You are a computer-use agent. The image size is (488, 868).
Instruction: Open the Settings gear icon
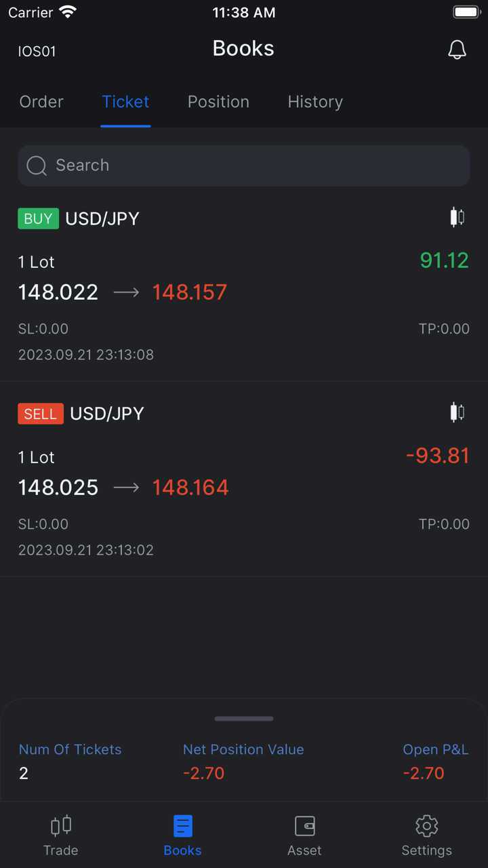pyautogui.click(x=426, y=826)
